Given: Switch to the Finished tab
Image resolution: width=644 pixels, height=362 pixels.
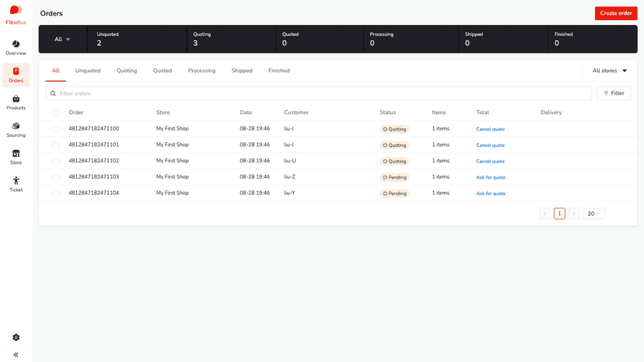Looking at the screenshot, I should coord(279,71).
